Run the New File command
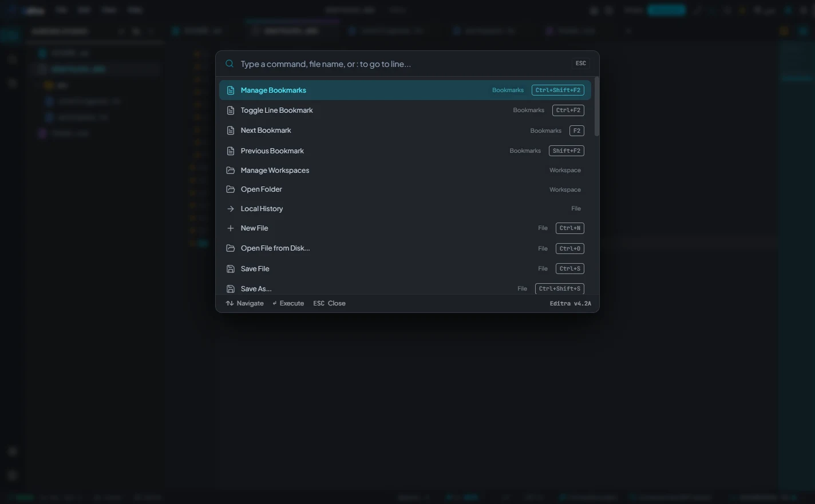 [405, 228]
